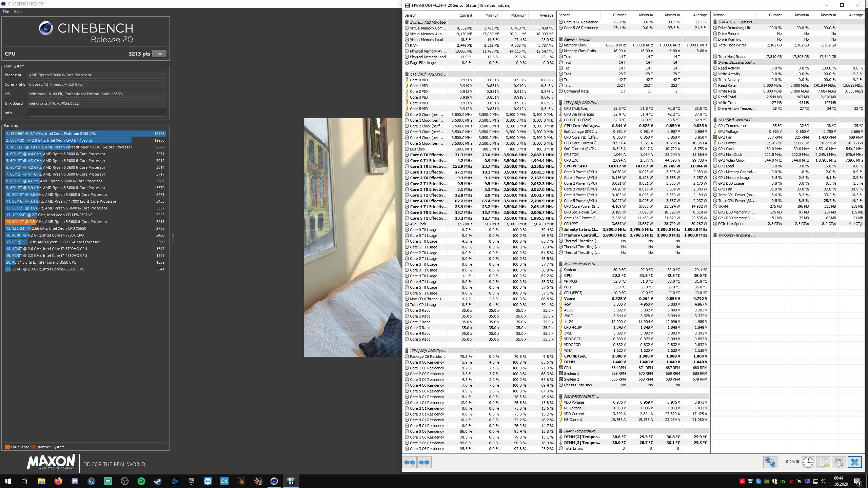The height and width of the screenshot is (488, 868).
Task: Open the Cinebench File menu
Action: pyautogui.click(x=6, y=12)
